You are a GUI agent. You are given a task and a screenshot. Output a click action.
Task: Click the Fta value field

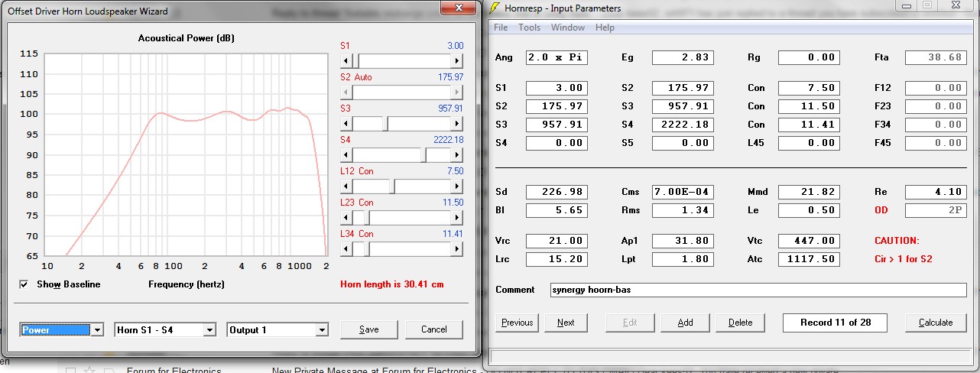(x=936, y=57)
